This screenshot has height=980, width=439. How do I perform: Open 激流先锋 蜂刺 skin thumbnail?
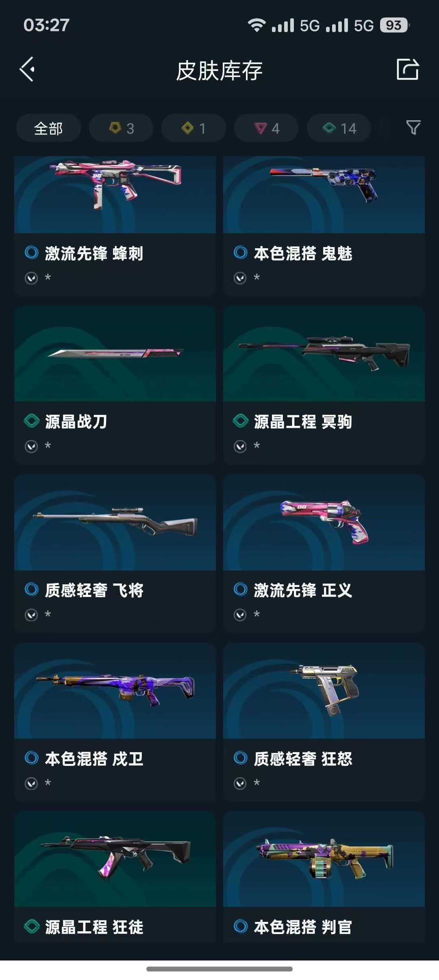[x=115, y=194]
